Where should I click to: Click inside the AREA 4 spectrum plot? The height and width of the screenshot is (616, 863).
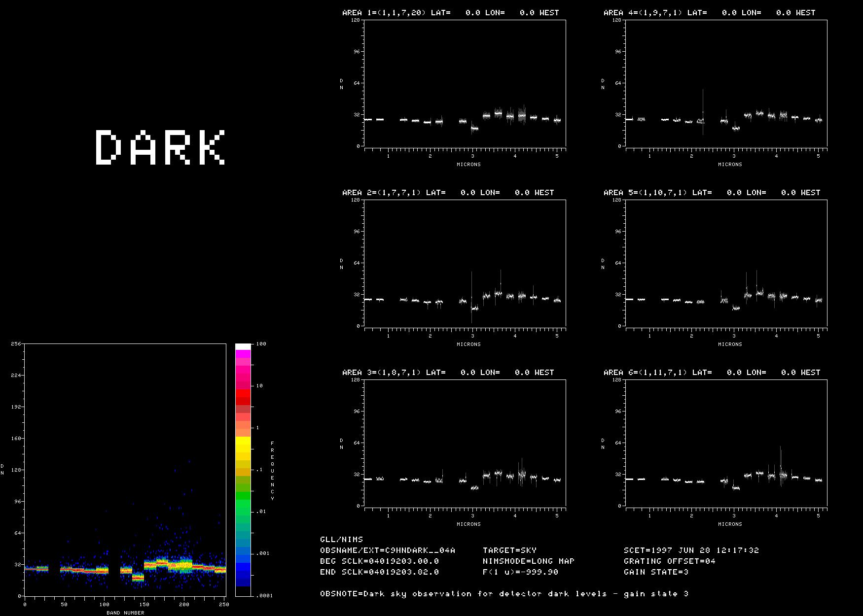point(726,83)
